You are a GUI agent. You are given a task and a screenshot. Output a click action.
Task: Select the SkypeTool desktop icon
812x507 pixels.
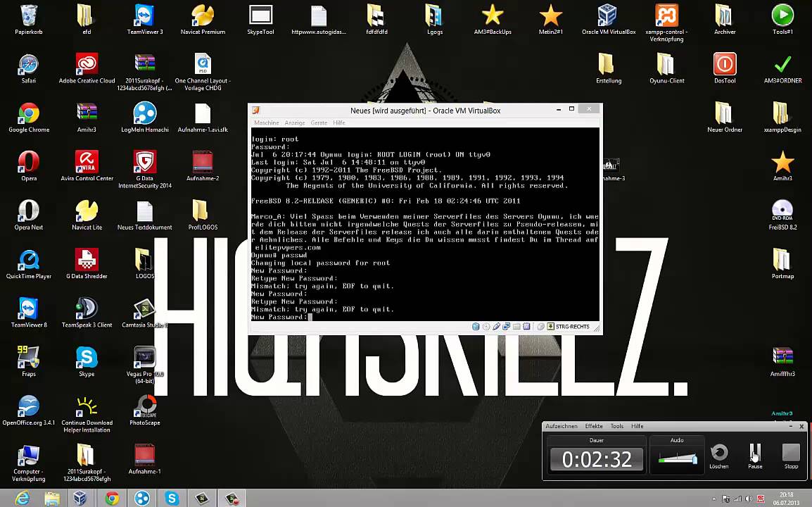pyautogui.click(x=260, y=20)
